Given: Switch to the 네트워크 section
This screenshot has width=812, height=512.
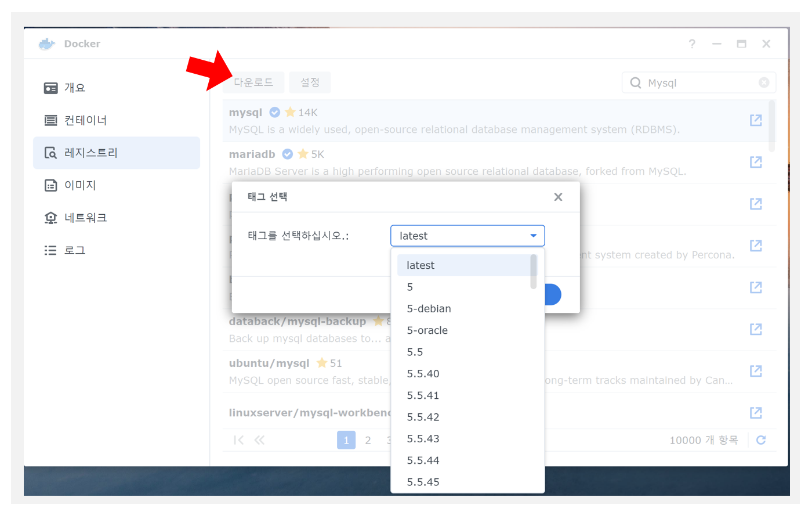Looking at the screenshot, I should [x=117, y=218].
